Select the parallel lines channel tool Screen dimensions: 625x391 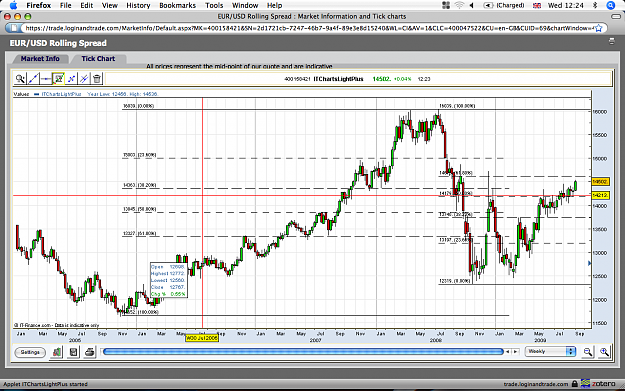pyautogui.click(x=84, y=79)
